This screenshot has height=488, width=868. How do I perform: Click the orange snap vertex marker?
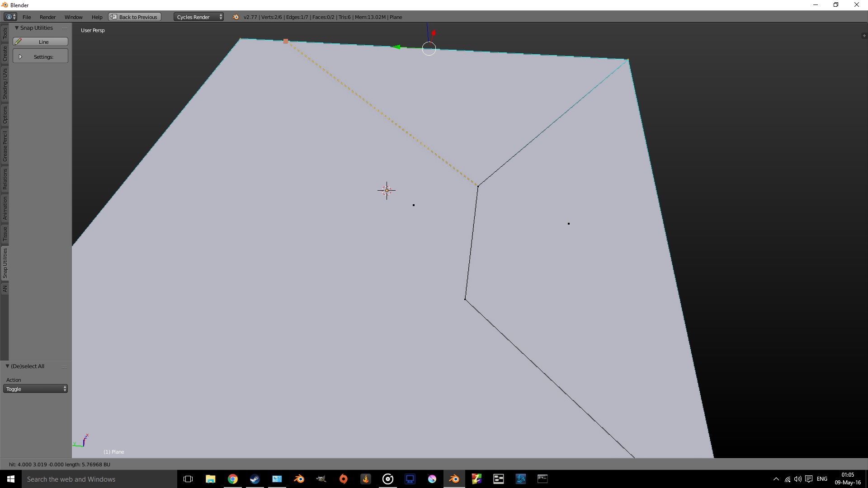coord(286,41)
